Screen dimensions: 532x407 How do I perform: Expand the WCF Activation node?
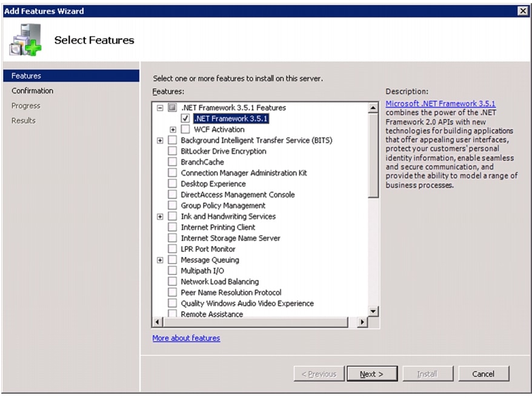point(173,130)
